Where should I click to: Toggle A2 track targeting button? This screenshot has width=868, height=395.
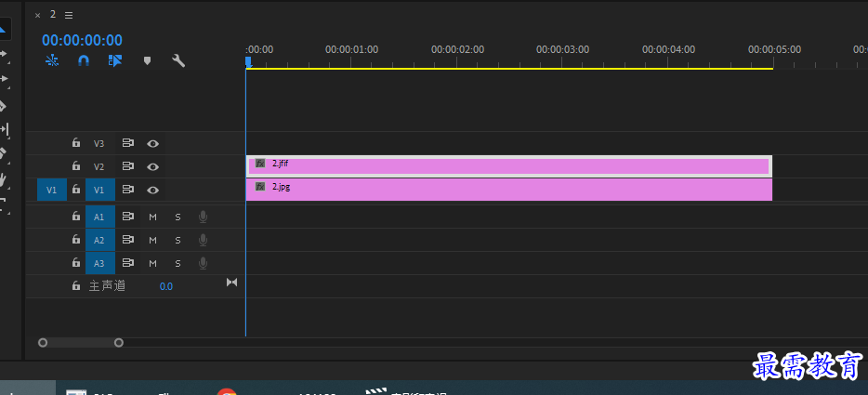click(100, 240)
